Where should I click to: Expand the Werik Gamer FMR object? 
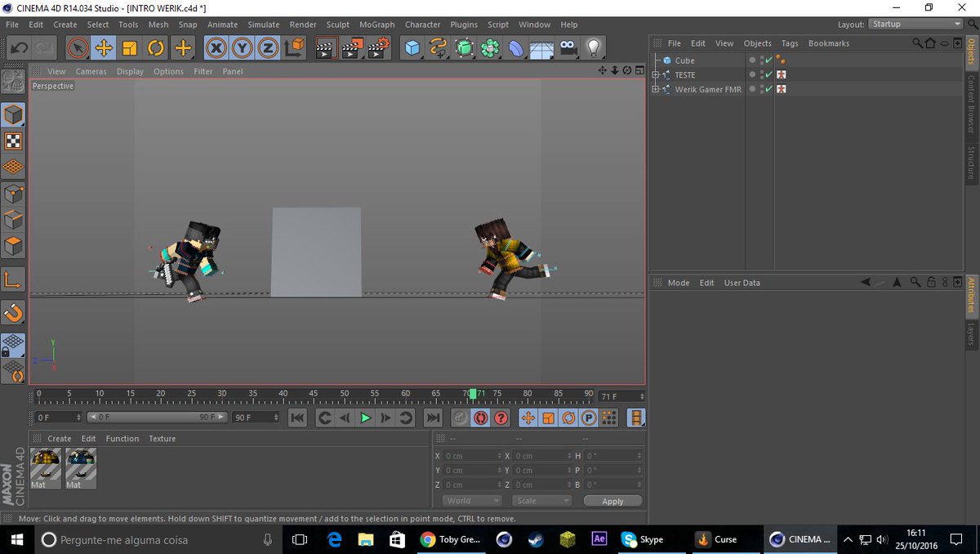(x=655, y=89)
